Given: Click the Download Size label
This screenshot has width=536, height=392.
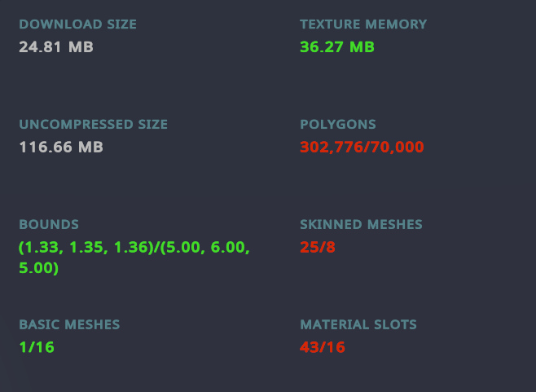Looking at the screenshot, I should [x=78, y=24].
